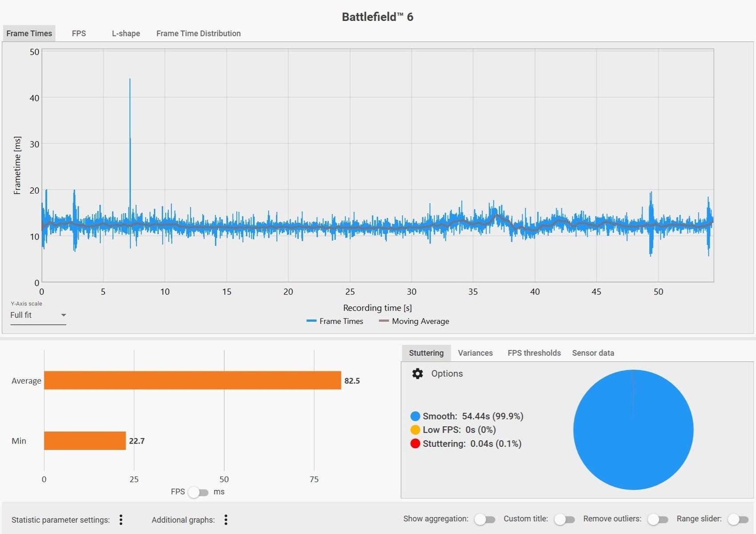Enable the Custom title switch

pos(564,519)
